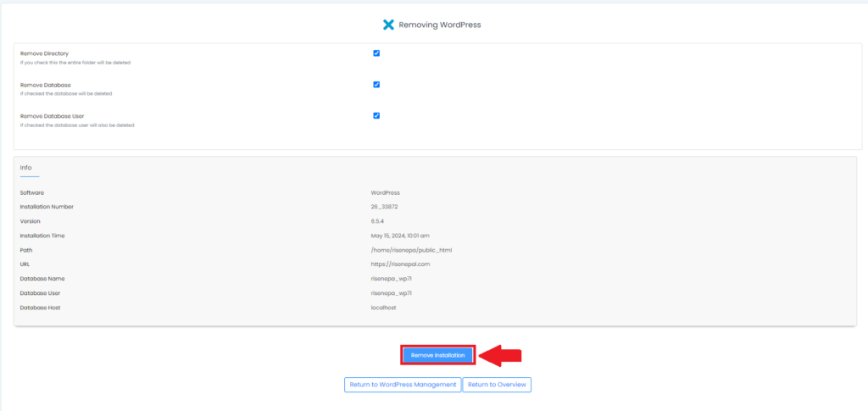
Task: Click the 'database user will also be deleted' hint
Action: point(77,125)
